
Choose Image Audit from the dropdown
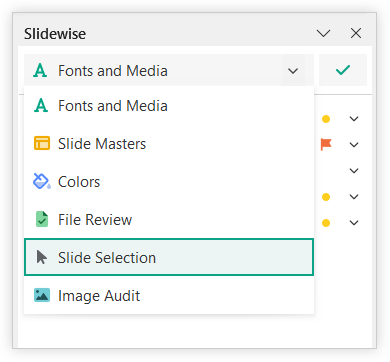click(x=169, y=295)
